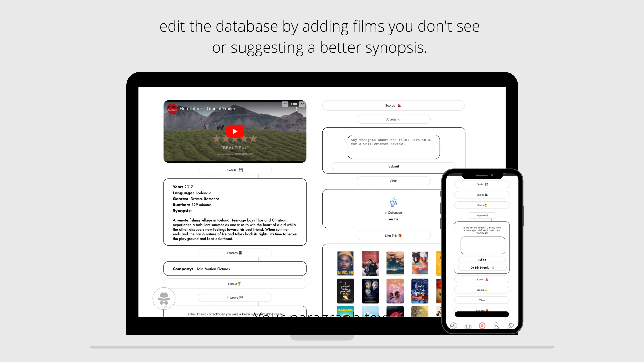The width and height of the screenshot is (644, 362).
Task: Tap the community people icon in phone navbar
Action: (x=468, y=326)
